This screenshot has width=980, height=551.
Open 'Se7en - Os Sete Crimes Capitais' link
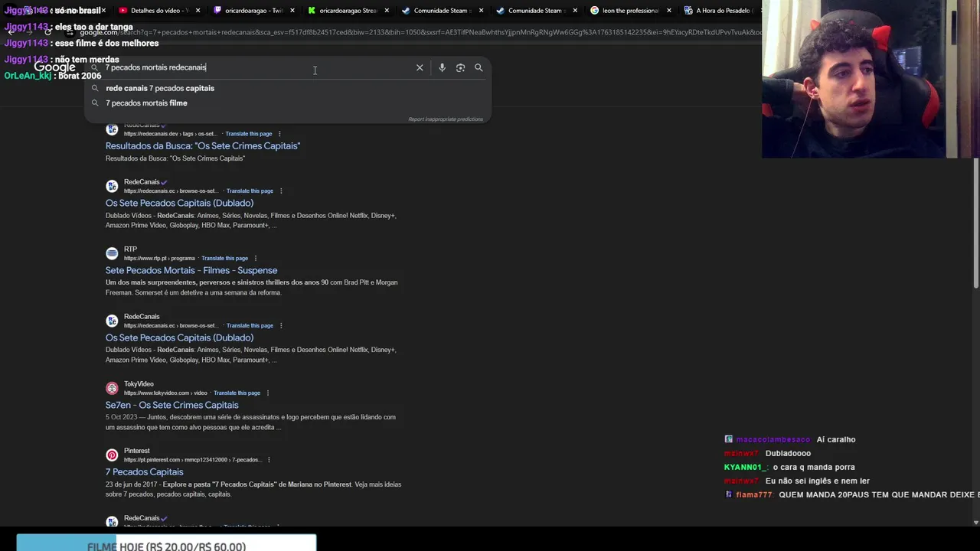coord(171,405)
